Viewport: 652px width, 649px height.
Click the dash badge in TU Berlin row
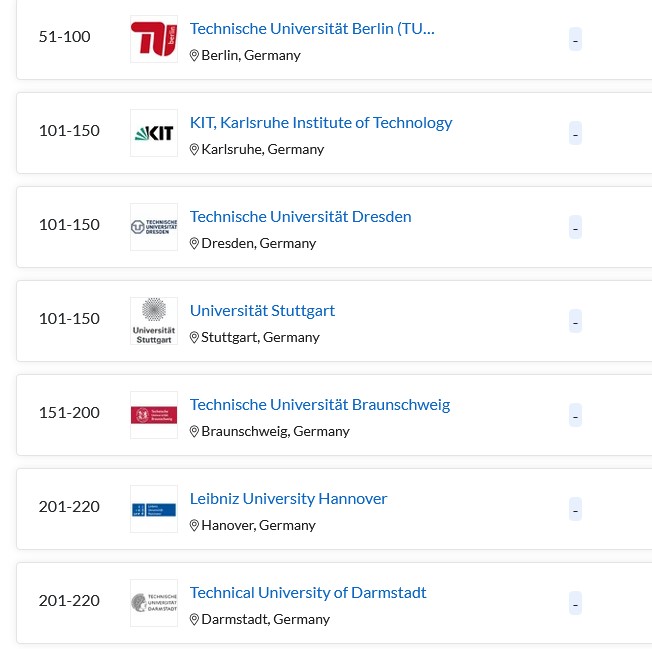click(x=575, y=39)
